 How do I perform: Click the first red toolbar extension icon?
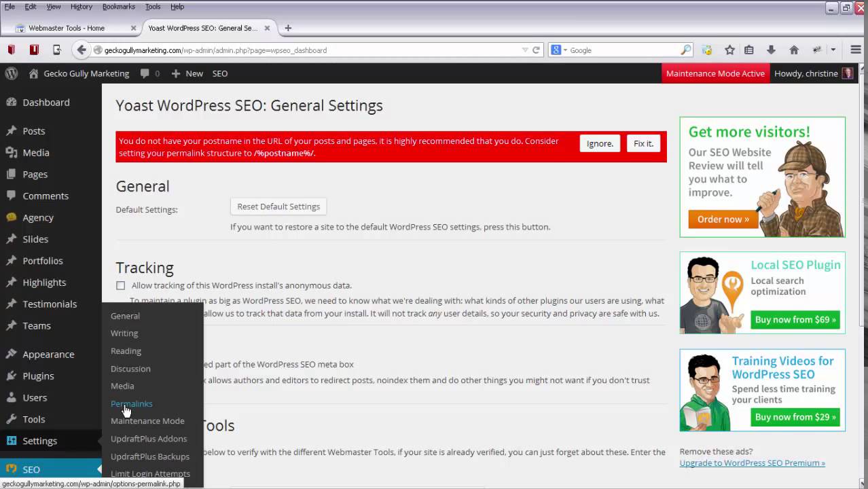[x=11, y=50]
